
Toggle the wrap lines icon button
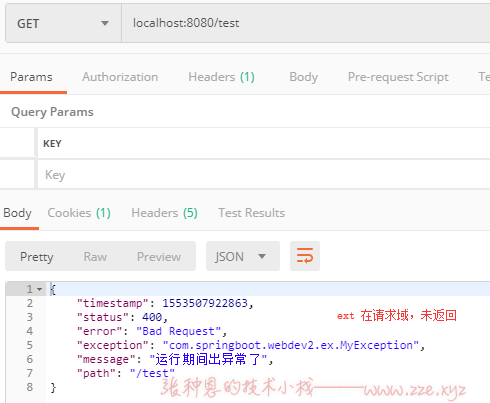305,256
